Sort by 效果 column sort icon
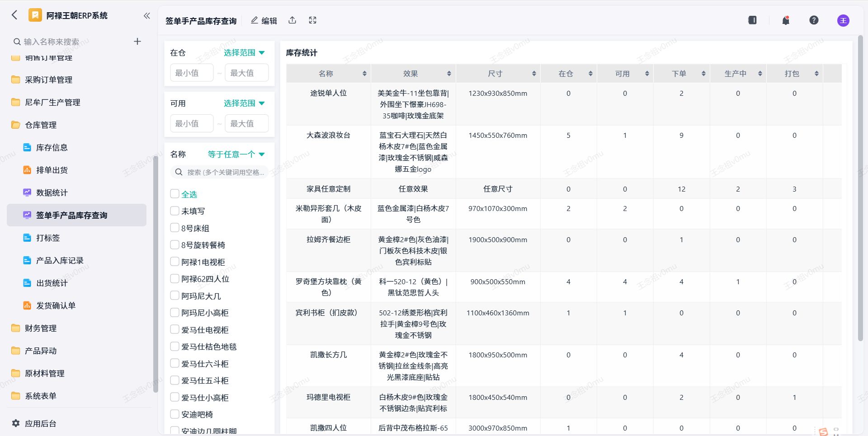This screenshot has height=436, width=868. 449,74
